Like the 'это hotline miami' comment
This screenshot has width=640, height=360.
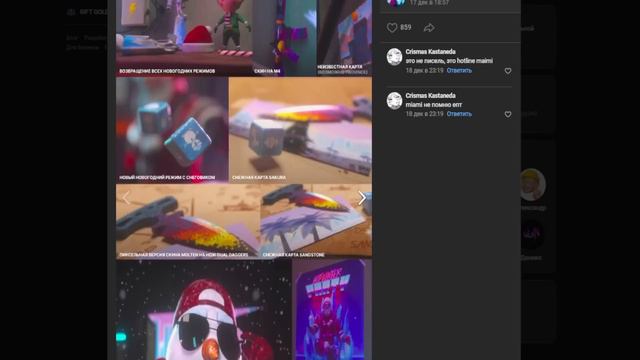(508, 71)
